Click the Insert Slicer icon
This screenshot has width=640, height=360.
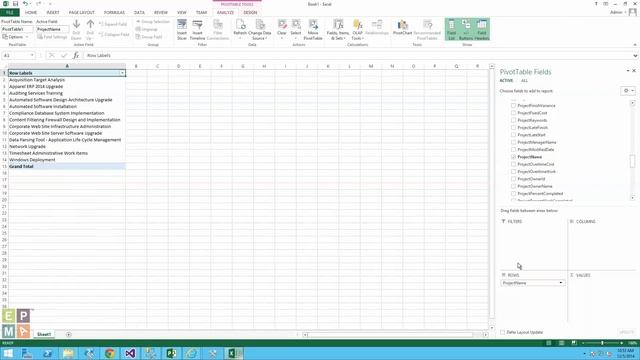click(182, 29)
